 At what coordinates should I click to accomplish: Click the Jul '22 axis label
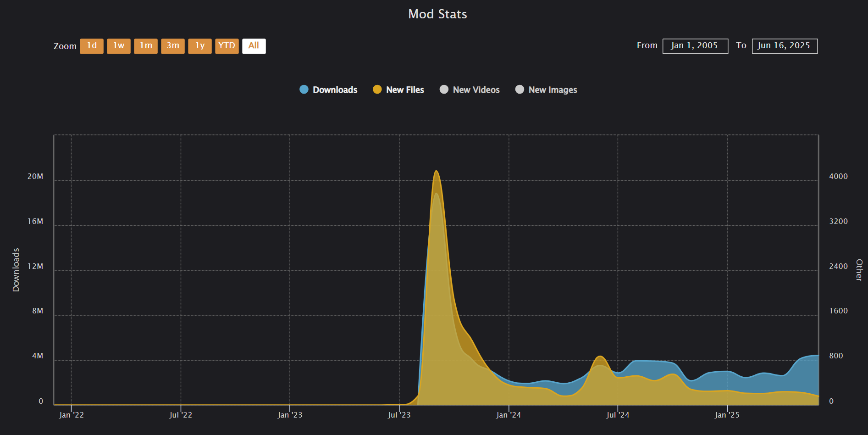[181, 415]
